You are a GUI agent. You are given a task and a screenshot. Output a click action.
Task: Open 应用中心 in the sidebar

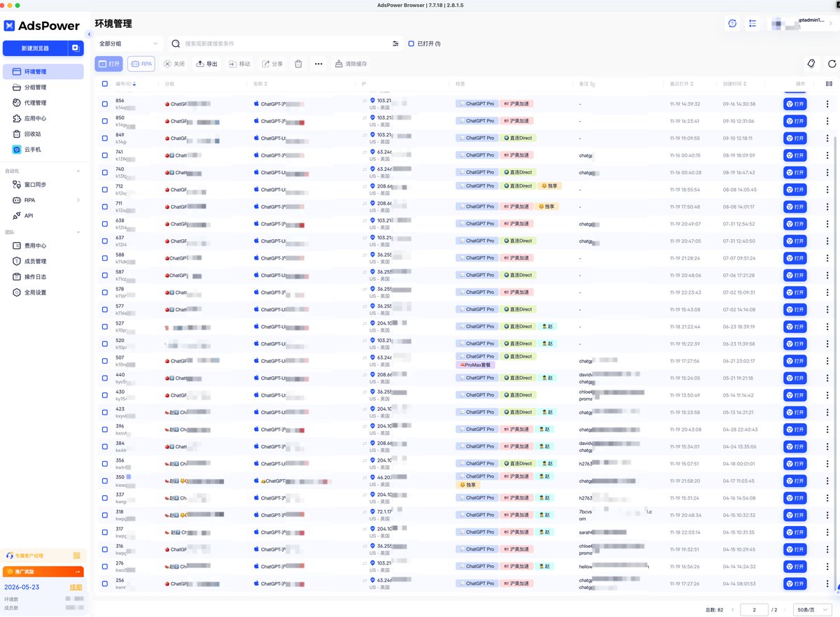(x=43, y=118)
